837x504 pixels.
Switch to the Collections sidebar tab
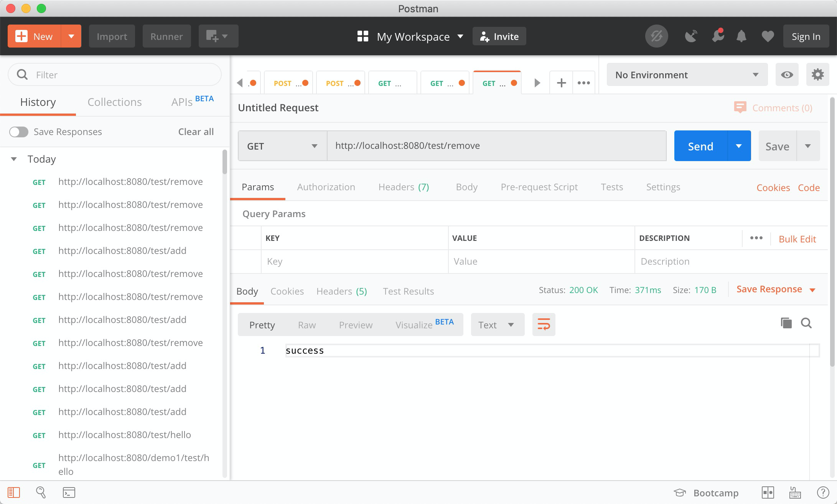(114, 102)
